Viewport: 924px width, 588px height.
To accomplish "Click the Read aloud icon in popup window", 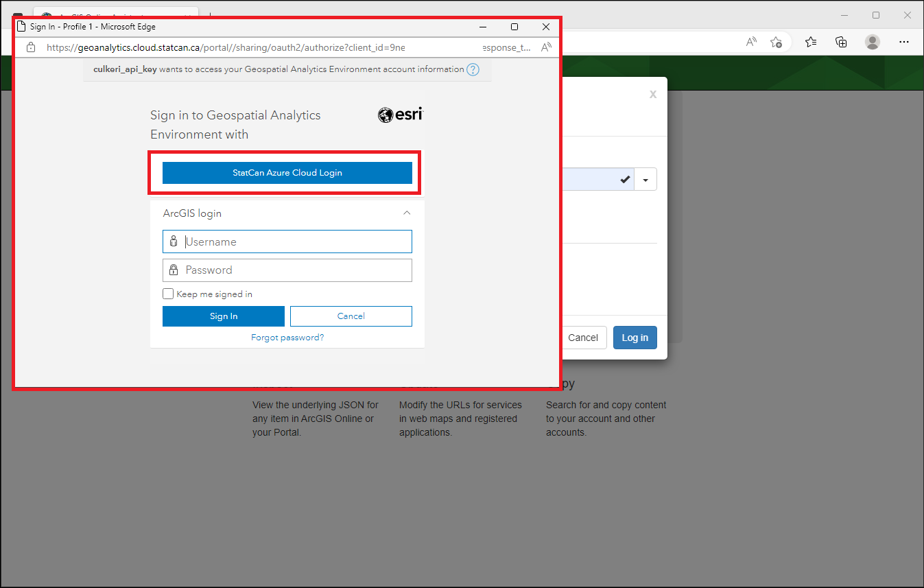I will 546,47.
